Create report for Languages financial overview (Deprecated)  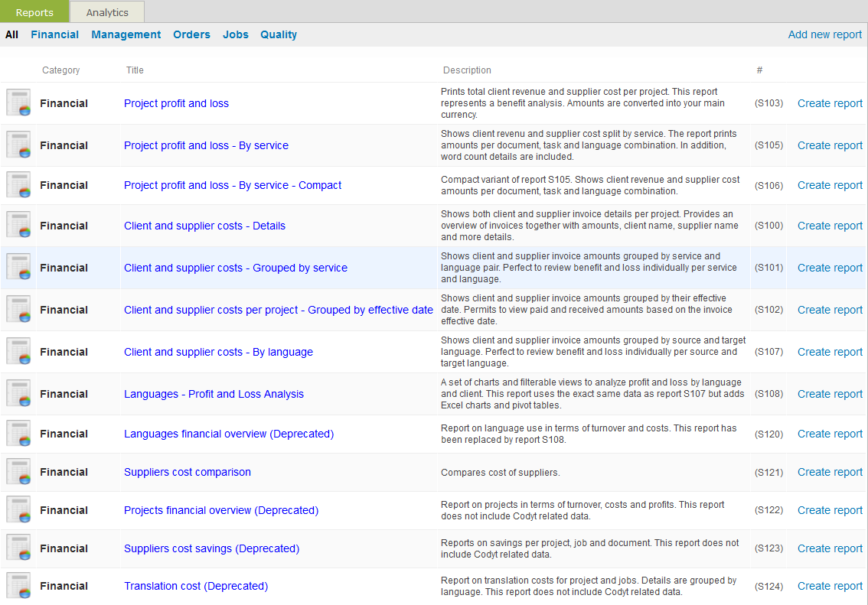[830, 434]
